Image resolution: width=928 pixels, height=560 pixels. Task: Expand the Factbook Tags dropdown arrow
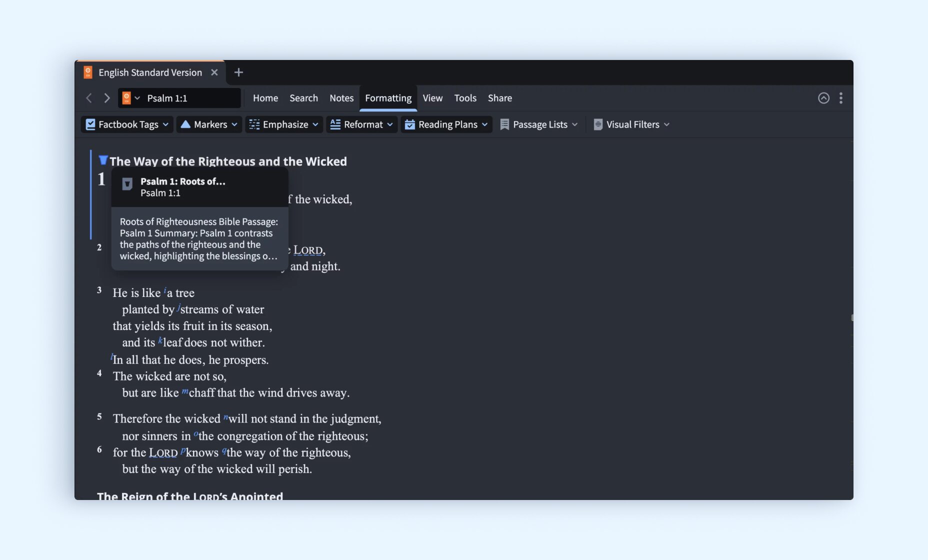(165, 124)
